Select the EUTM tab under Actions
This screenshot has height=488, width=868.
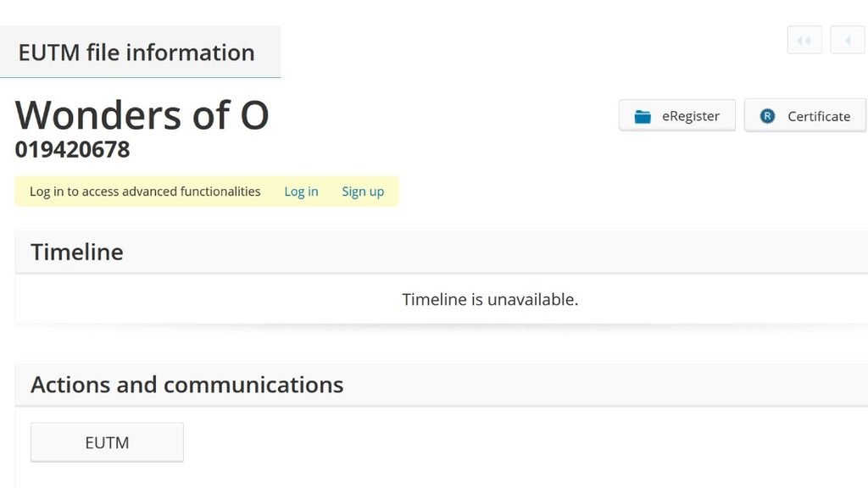point(107,442)
